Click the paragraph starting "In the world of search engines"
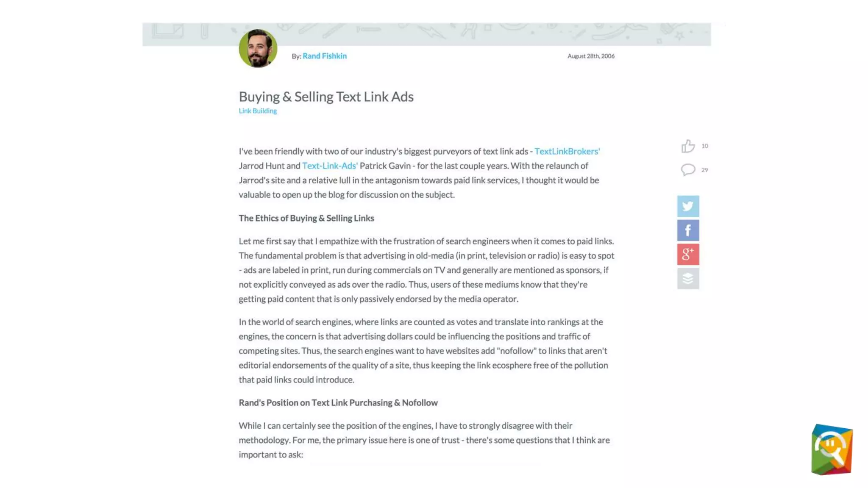The height and width of the screenshot is (488, 868). tap(424, 351)
